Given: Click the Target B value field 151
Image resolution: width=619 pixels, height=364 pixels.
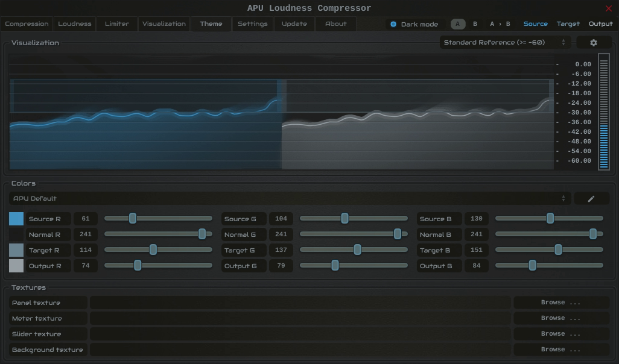Looking at the screenshot, I should pos(477,250).
